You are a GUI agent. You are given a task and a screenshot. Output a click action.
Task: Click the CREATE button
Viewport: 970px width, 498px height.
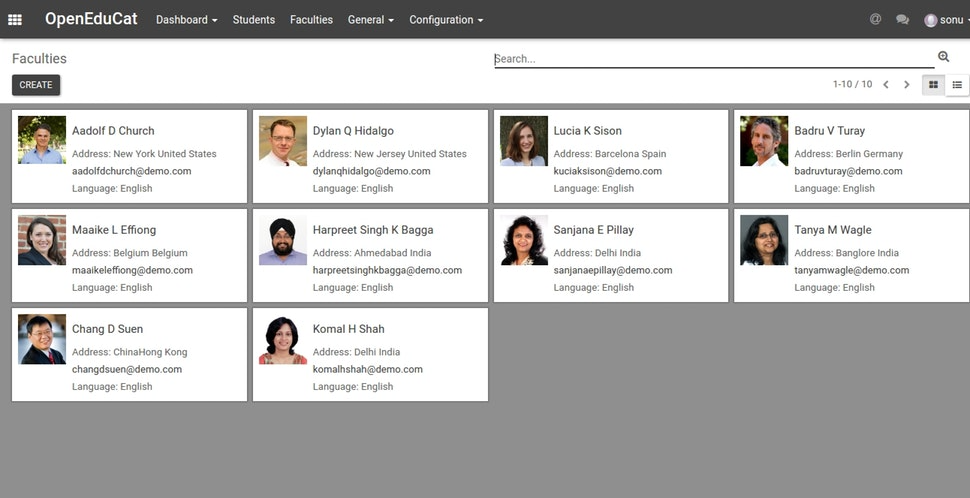[x=36, y=85]
